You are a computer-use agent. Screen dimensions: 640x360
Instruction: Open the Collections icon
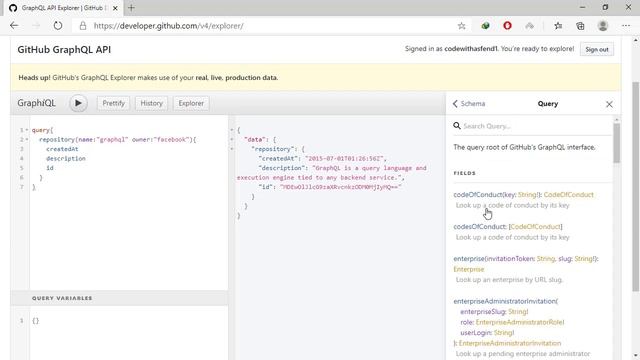coord(580,26)
